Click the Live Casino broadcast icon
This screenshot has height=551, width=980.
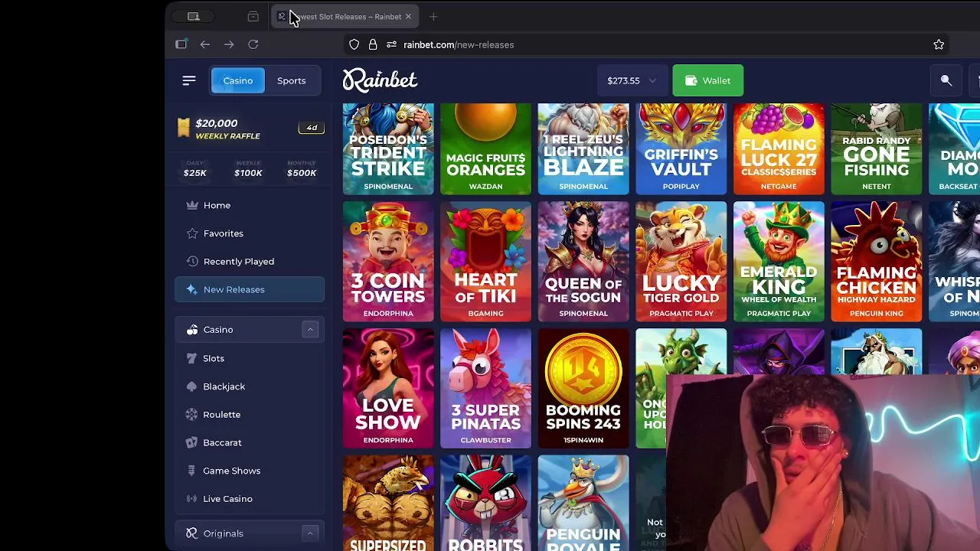(191, 498)
